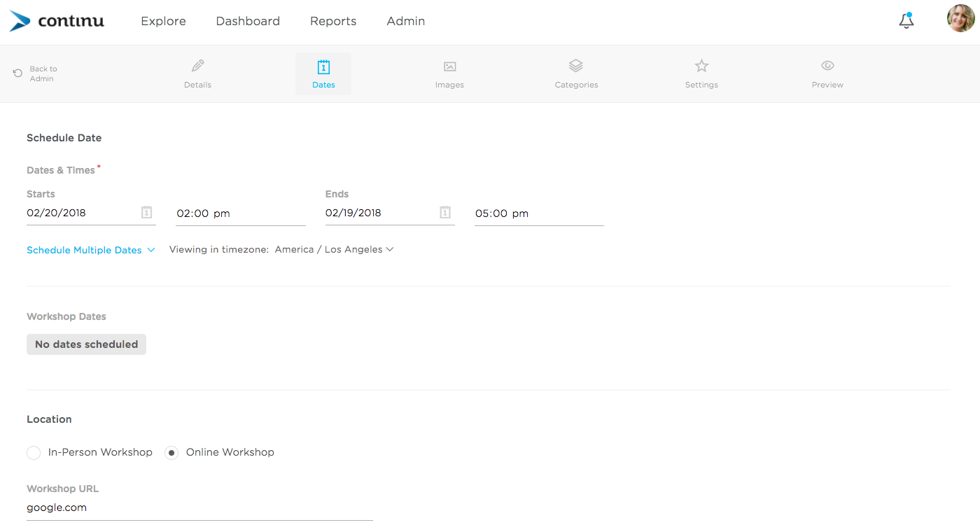Screen dimensions: 980x525
Task: Open the notifications bell
Action: 906,20
